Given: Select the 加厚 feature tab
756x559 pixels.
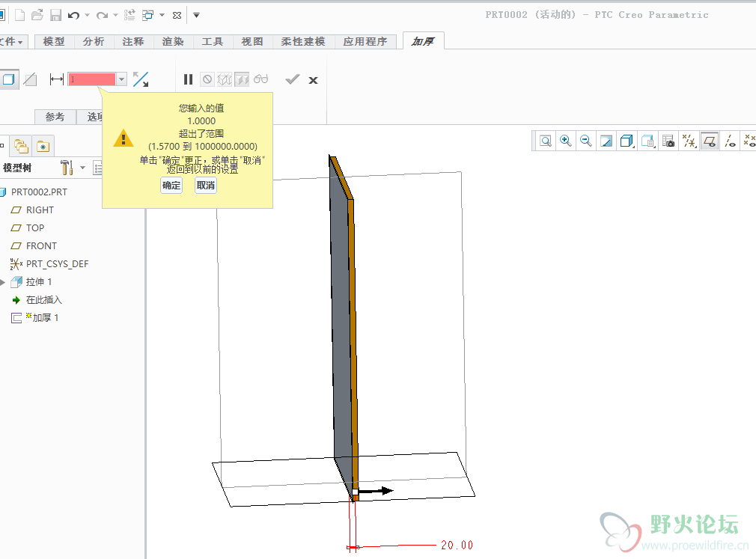Looking at the screenshot, I should pyautogui.click(x=423, y=41).
